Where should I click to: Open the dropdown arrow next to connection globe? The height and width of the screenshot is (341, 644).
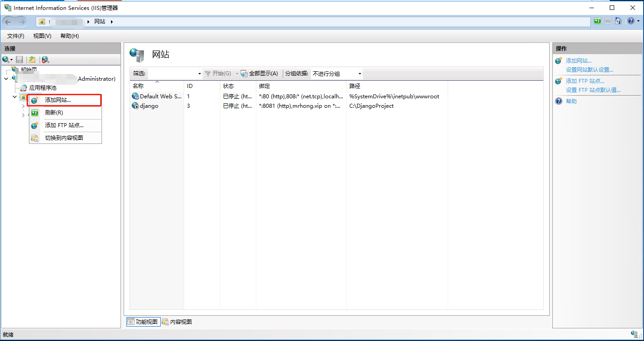click(12, 60)
